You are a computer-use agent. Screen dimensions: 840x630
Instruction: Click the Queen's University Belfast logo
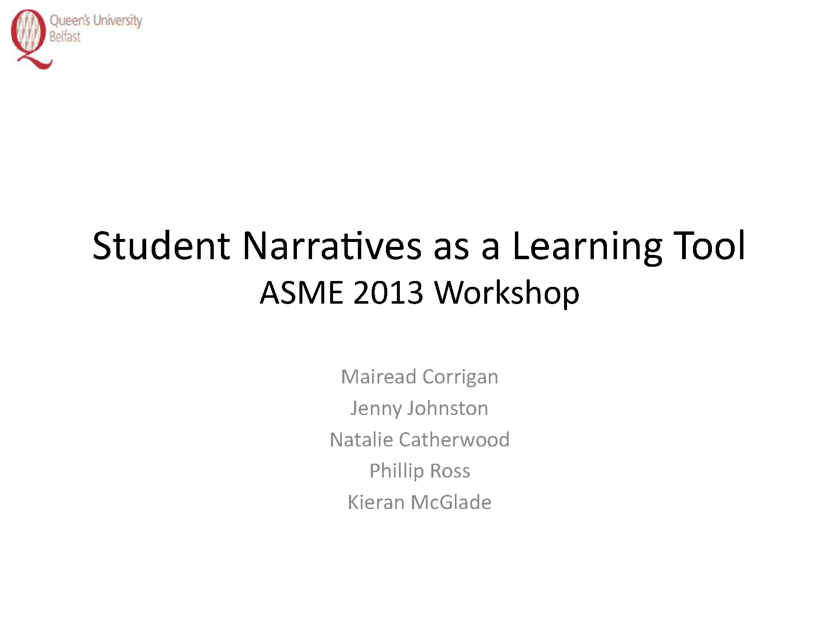tap(76, 39)
